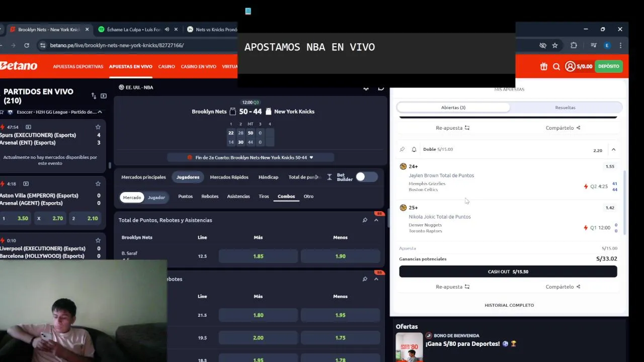644x362 pixels.
Task: Open the search magnifier icon
Action: click(556, 66)
